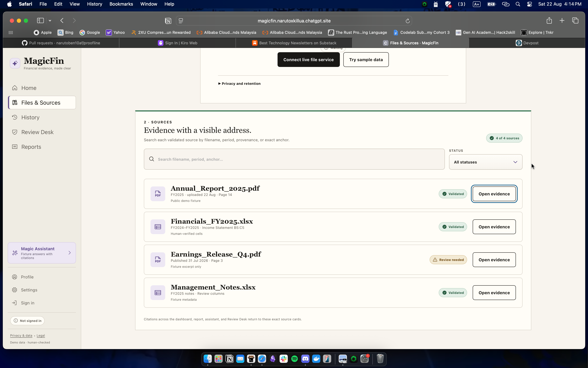Open Slack from the Dock
This screenshot has width=588, height=368.
tap(283, 359)
